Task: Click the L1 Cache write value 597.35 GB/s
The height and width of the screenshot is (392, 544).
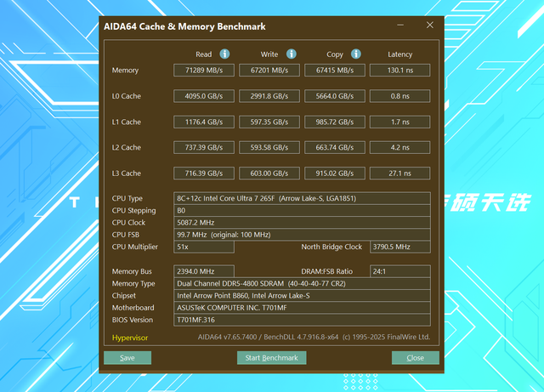Action: tap(269, 122)
